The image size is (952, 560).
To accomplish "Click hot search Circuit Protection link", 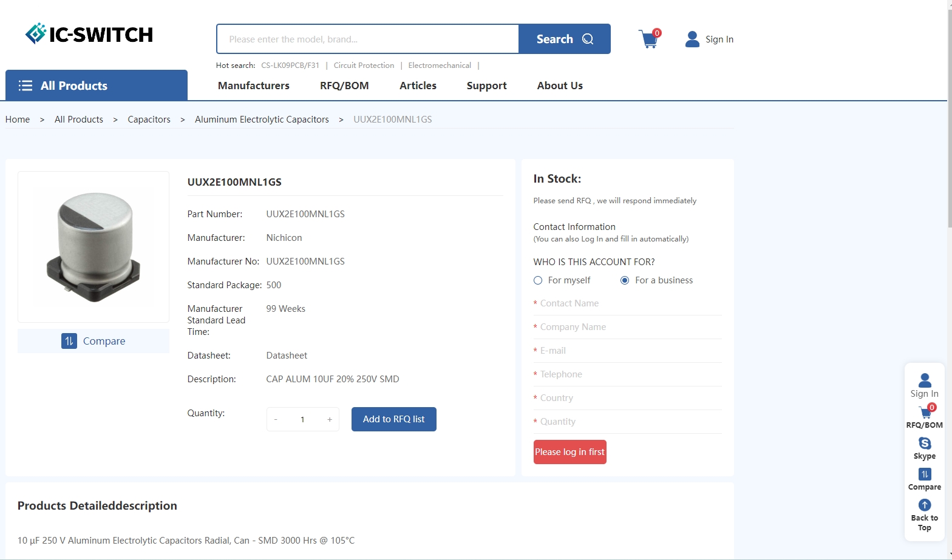I will click(x=364, y=66).
